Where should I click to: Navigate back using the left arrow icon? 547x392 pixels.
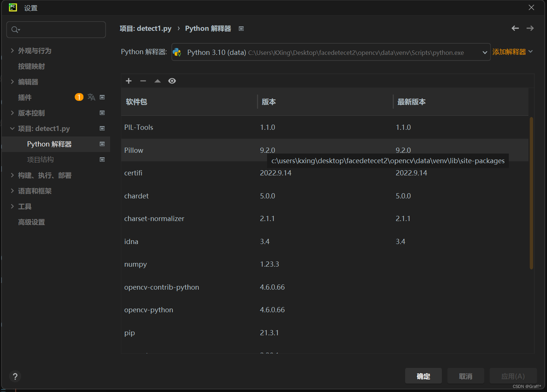pyautogui.click(x=515, y=28)
